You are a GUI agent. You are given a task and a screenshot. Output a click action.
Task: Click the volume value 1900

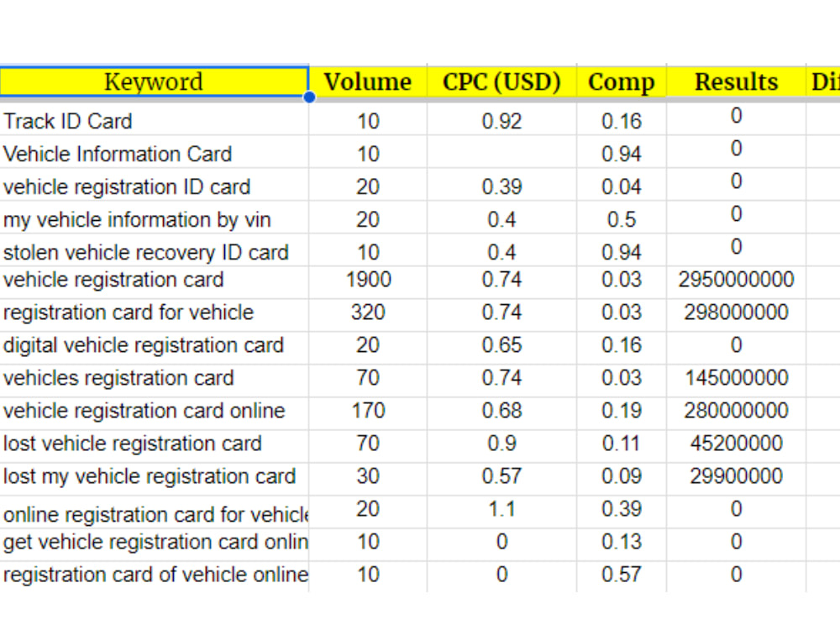368,280
